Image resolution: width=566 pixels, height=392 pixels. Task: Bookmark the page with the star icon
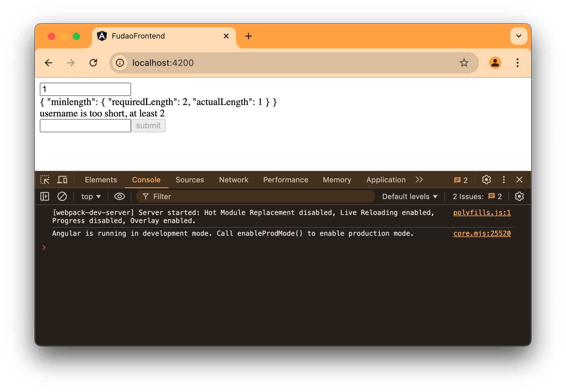click(x=464, y=63)
